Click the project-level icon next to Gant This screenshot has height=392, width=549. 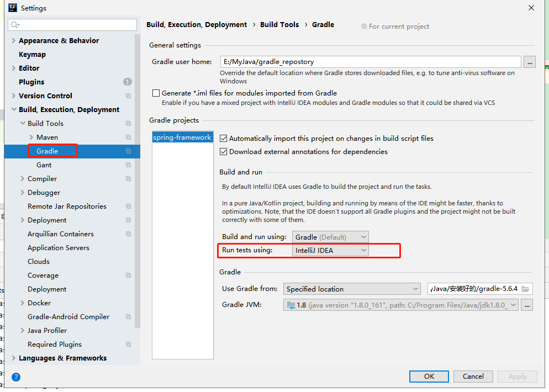[129, 165]
